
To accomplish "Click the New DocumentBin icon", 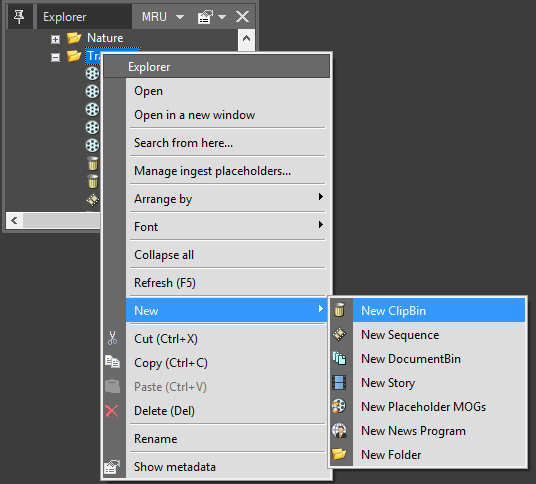I will tap(339, 358).
